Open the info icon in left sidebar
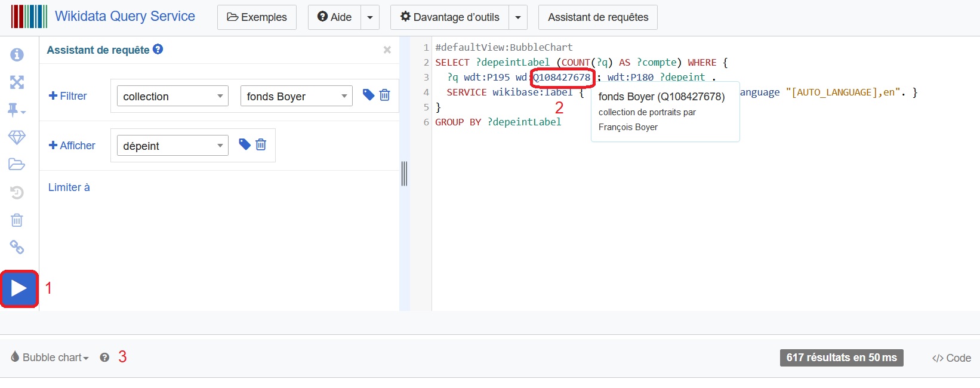The image size is (980, 388). pos(17,54)
